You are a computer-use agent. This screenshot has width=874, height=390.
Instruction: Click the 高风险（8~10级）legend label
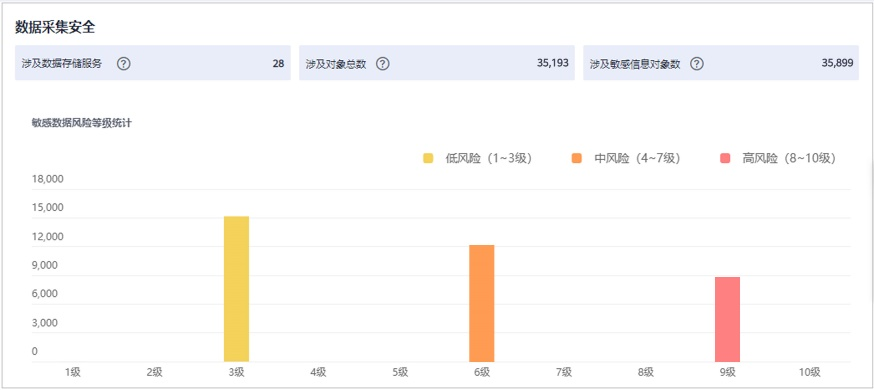(x=789, y=158)
